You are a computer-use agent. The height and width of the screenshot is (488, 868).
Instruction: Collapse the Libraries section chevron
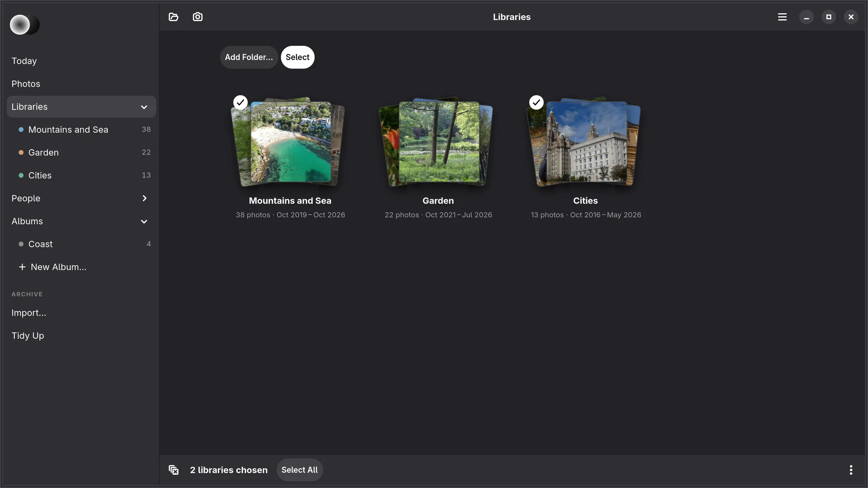point(144,107)
